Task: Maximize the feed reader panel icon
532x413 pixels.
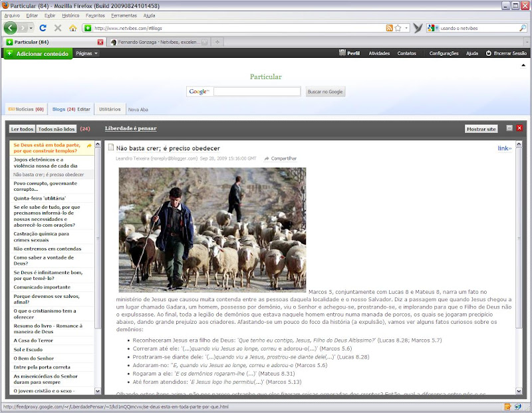Action: pos(509,128)
